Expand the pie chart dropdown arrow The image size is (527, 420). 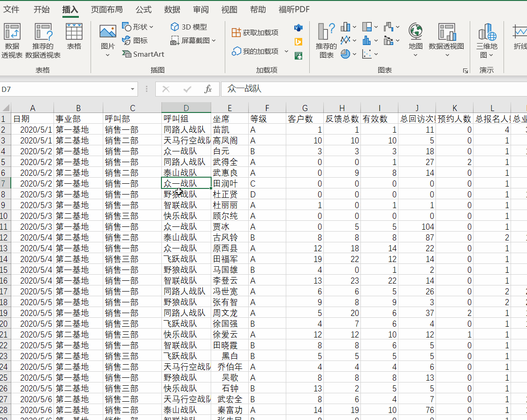tap(354, 54)
